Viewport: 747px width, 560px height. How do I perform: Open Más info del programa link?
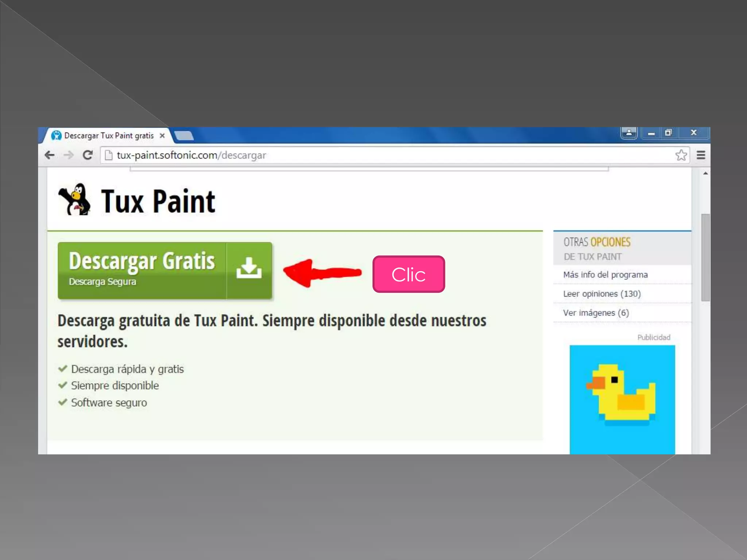pos(605,275)
